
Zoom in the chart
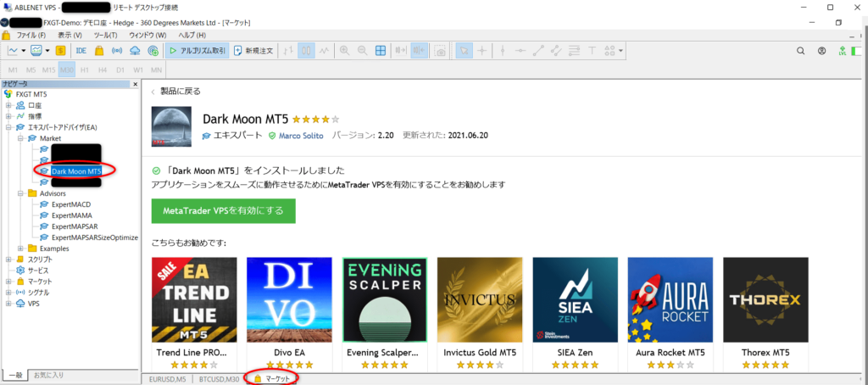tap(344, 50)
